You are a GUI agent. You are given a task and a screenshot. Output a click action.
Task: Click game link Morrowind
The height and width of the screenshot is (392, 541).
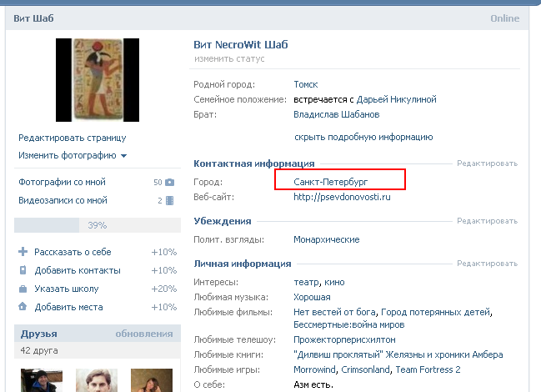tap(314, 369)
